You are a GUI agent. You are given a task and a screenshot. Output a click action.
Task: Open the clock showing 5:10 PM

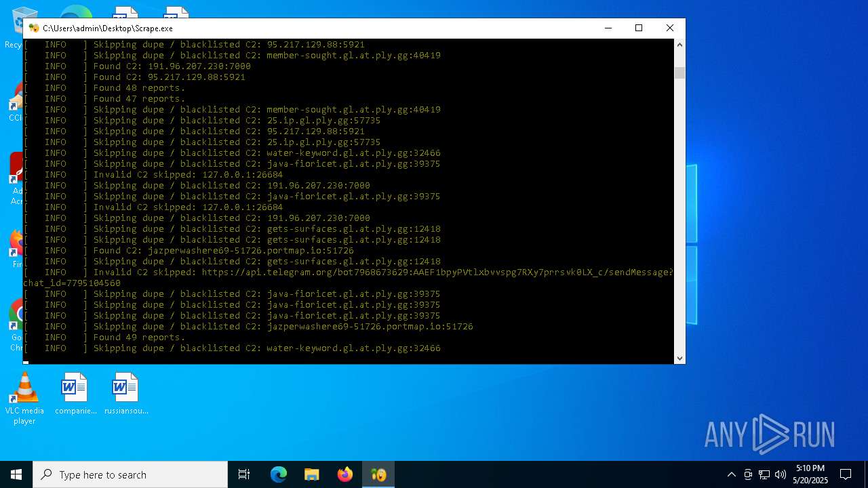coord(810,474)
